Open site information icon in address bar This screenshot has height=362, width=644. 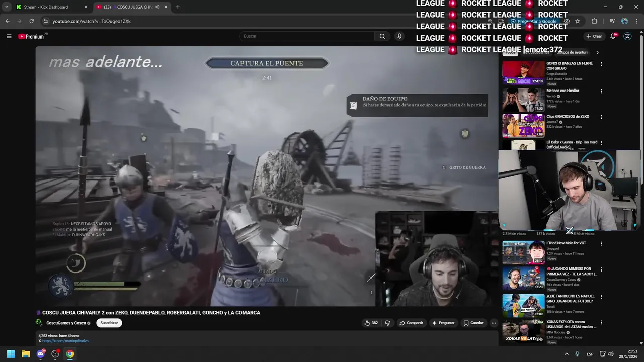pyautogui.click(x=46, y=21)
